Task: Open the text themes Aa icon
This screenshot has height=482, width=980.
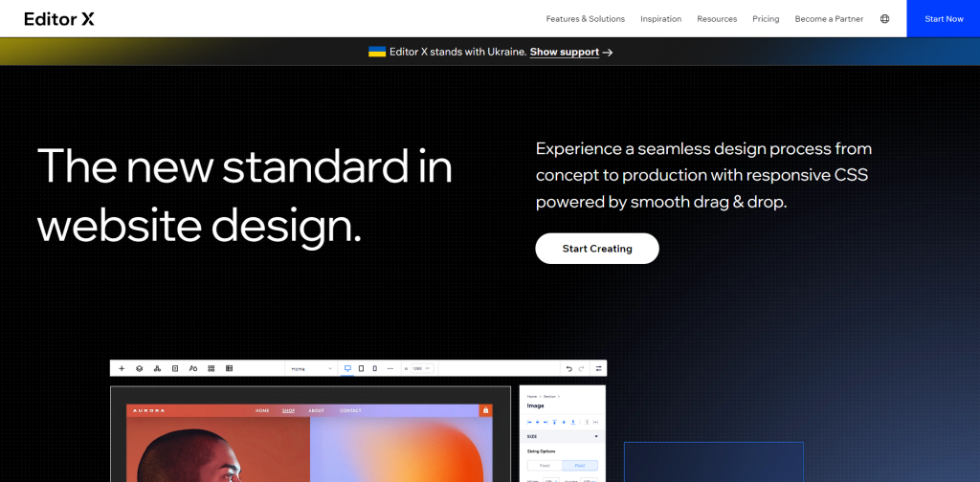Action: click(193, 368)
